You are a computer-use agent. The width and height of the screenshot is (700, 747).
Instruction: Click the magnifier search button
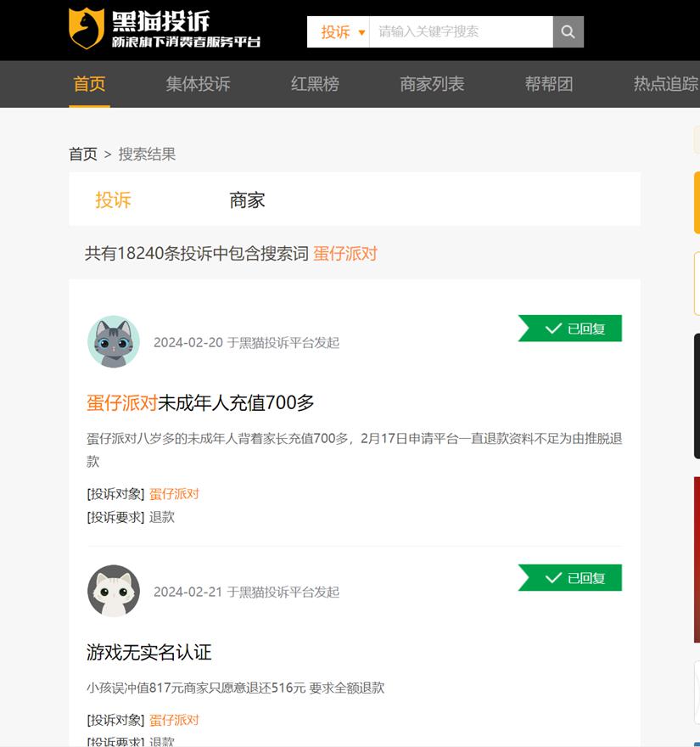point(568,32)
